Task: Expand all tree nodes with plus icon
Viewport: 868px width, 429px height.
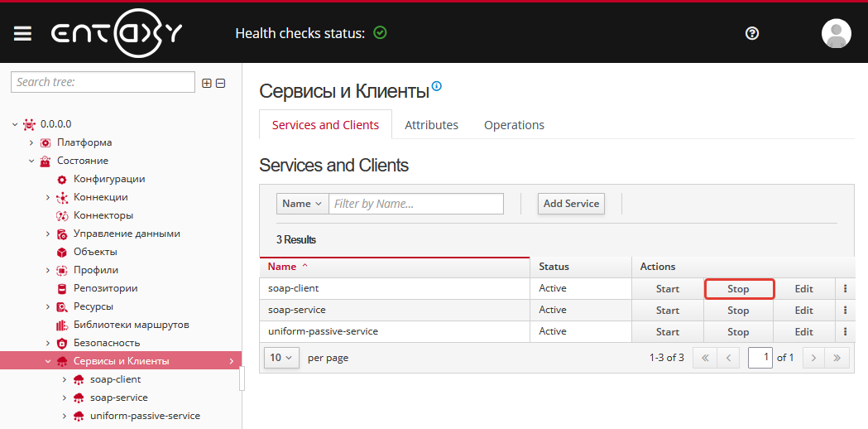Action: tap(207, 83)
